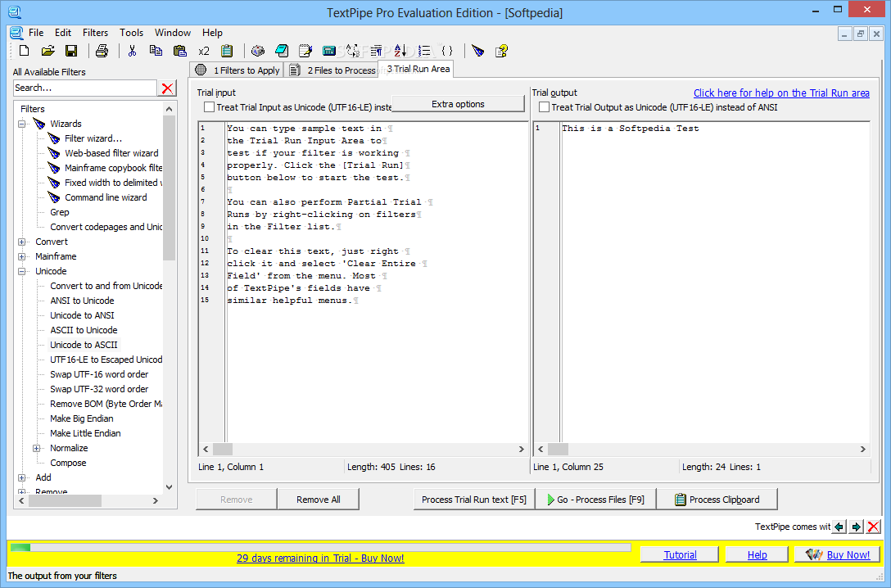Click the yellow clipboard toolbar icon
Viewport: 891px width, 588px height.
point(227,51)
